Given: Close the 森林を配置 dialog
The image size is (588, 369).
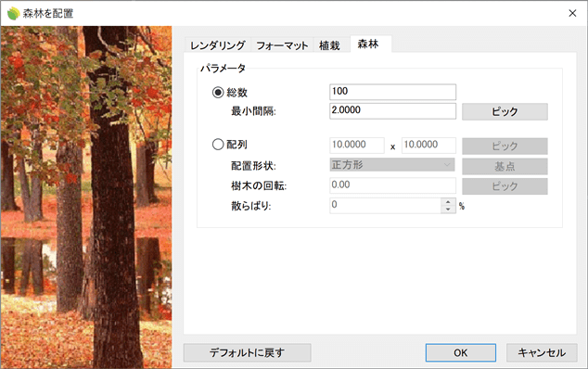Looking at the screenshot, I should 572,14.
